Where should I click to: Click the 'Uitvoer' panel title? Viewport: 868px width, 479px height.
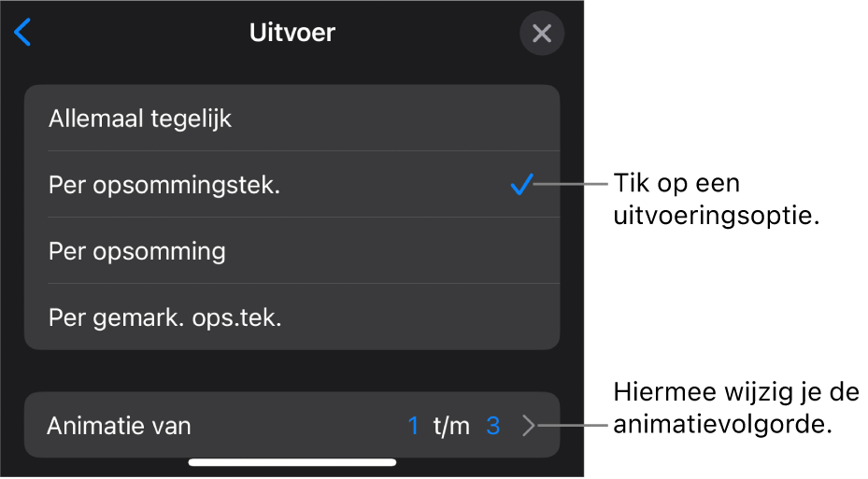tap(292, 34)
